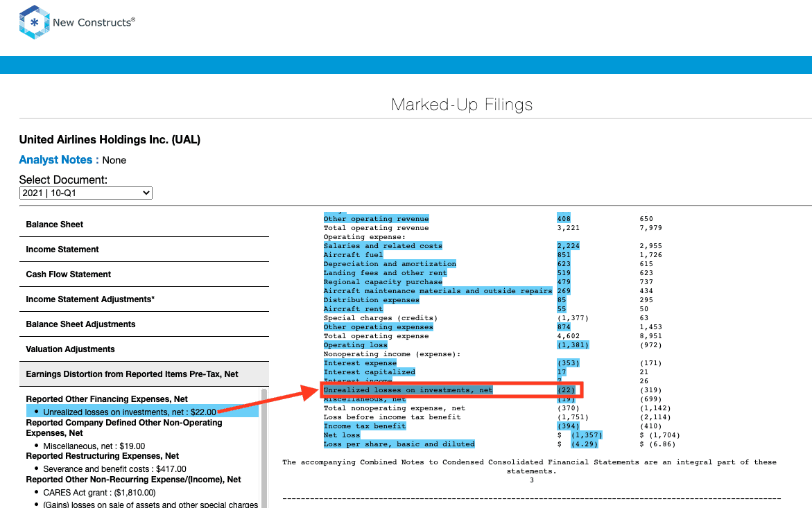
Task: Click highlighted Aircraft rent line
Action: click(353, 309)
